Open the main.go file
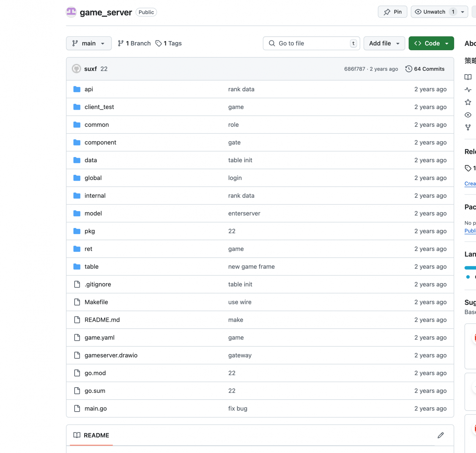The height and width of the screenshot is (453, 476). (x=96, y=409)
